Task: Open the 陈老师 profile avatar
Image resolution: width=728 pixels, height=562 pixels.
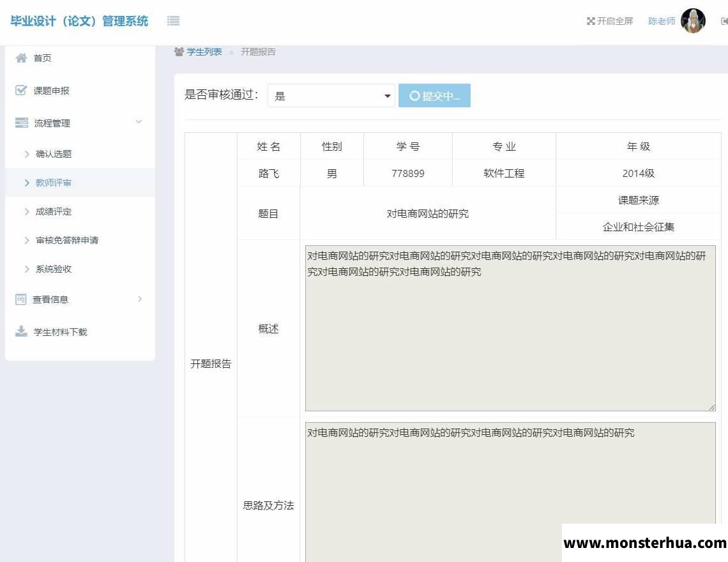Action: [693, 21]
